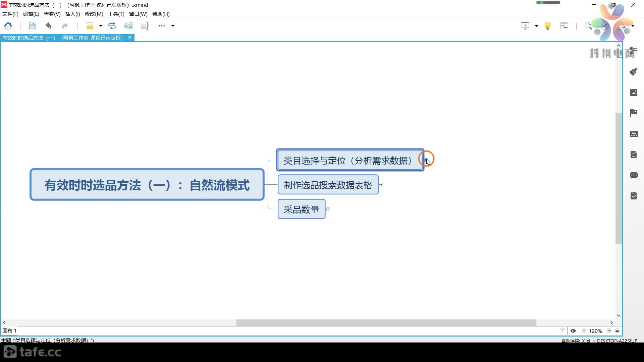
Task: Open the 帮助(H) menu
Action: pyautogui.click(x=161, y=14)
